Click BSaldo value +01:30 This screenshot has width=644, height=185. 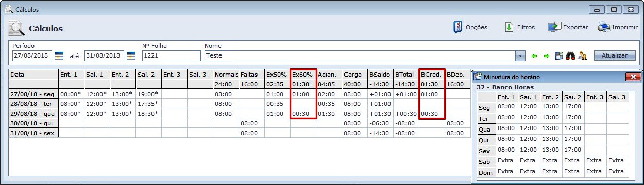(380, 114)
